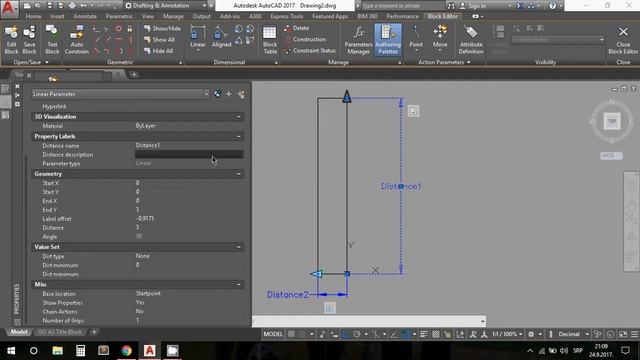Add a new layout tab
Image resolution: width=640 pixels, height=360 pixels.
pos(94,332)
